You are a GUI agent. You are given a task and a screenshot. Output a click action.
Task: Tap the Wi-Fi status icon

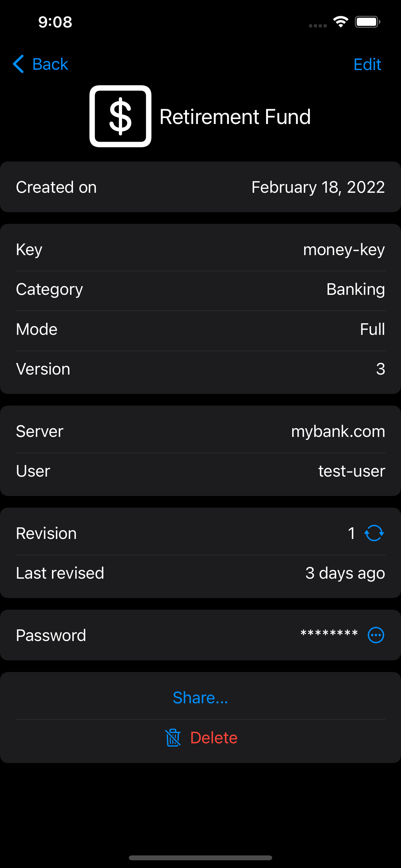[341, 22]
